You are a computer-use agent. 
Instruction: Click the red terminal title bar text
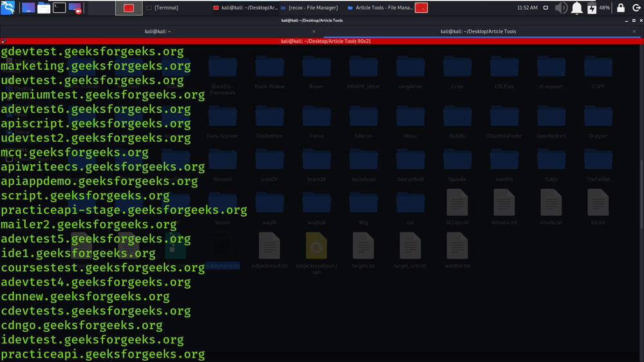326,41
